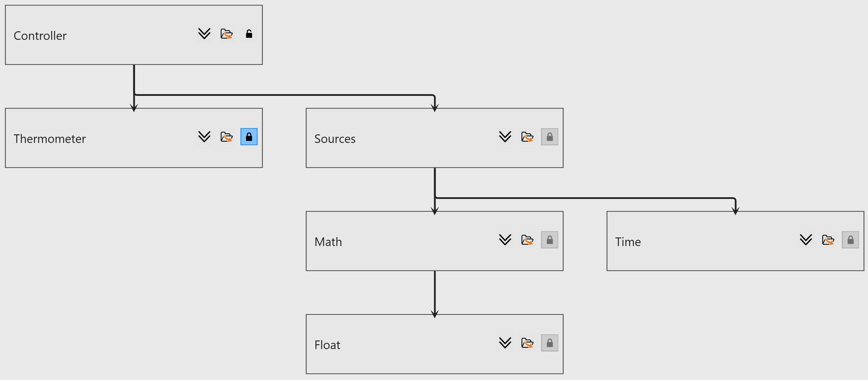Open the Math node's folder icon

(527, 240)
